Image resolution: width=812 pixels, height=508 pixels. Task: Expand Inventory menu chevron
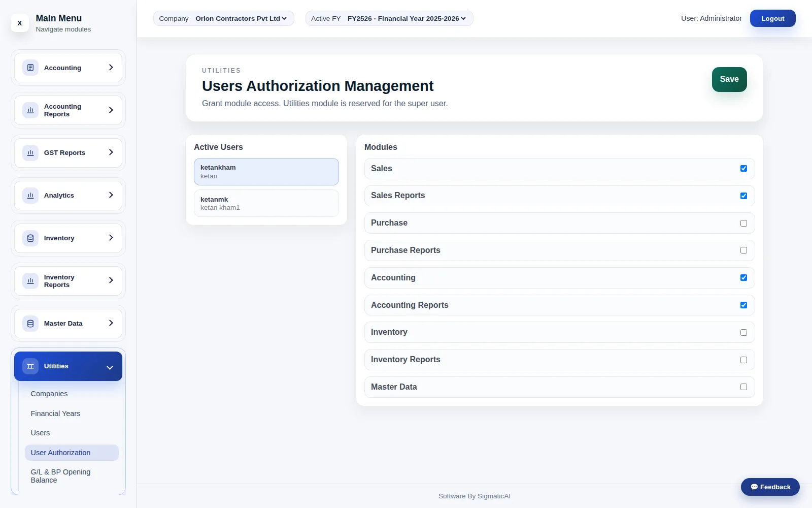111,238
